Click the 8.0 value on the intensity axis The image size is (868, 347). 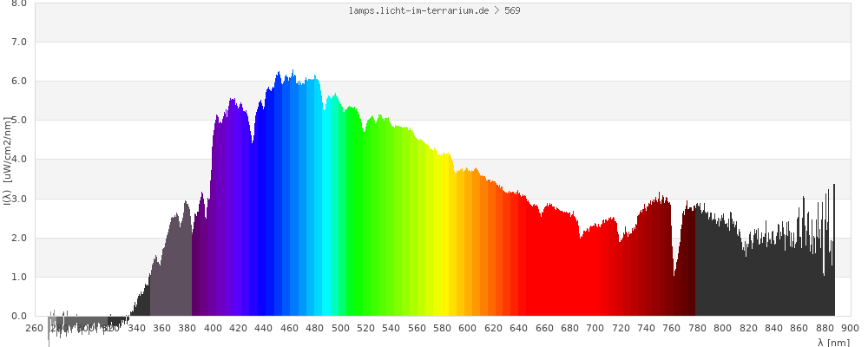[x=18, y=3]
